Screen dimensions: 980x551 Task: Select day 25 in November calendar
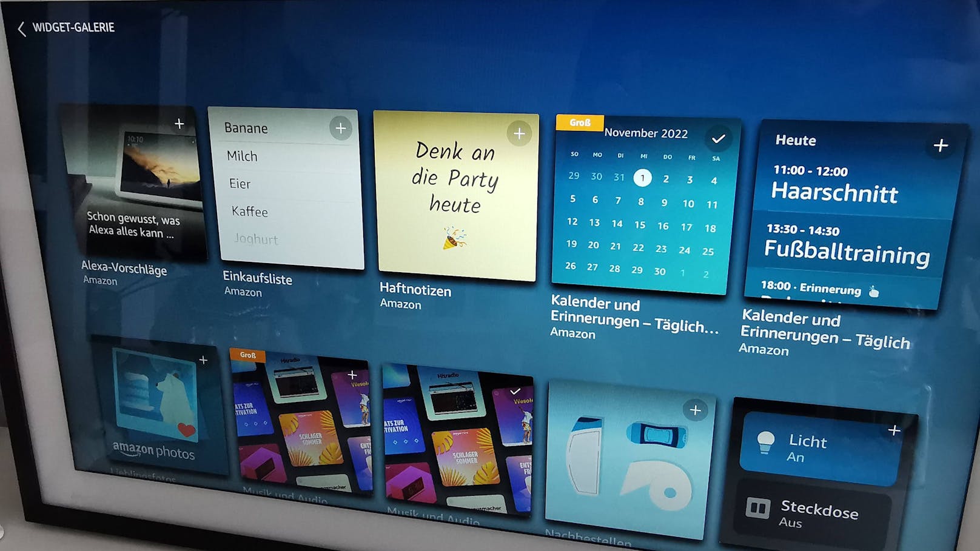click(708, 251)
